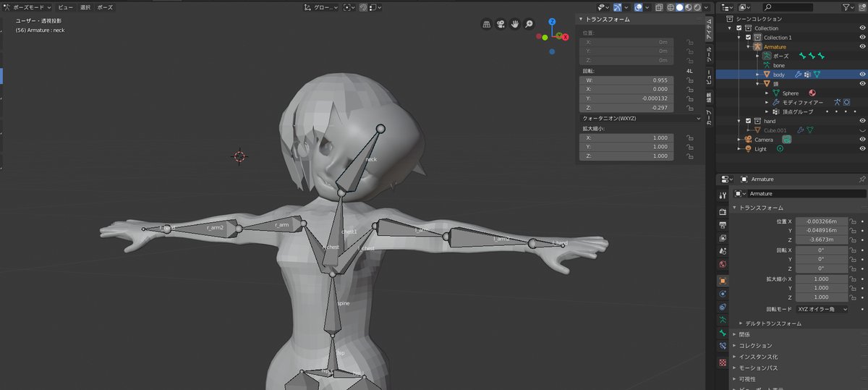
Task: Click the blue Z axis gizmo ball
Action: (553, 23)
